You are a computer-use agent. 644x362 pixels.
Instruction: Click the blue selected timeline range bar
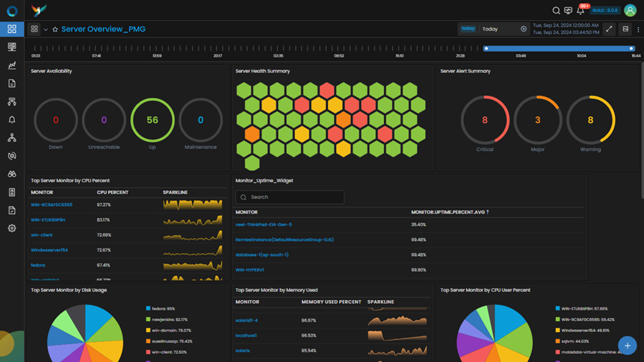[559, 49]
